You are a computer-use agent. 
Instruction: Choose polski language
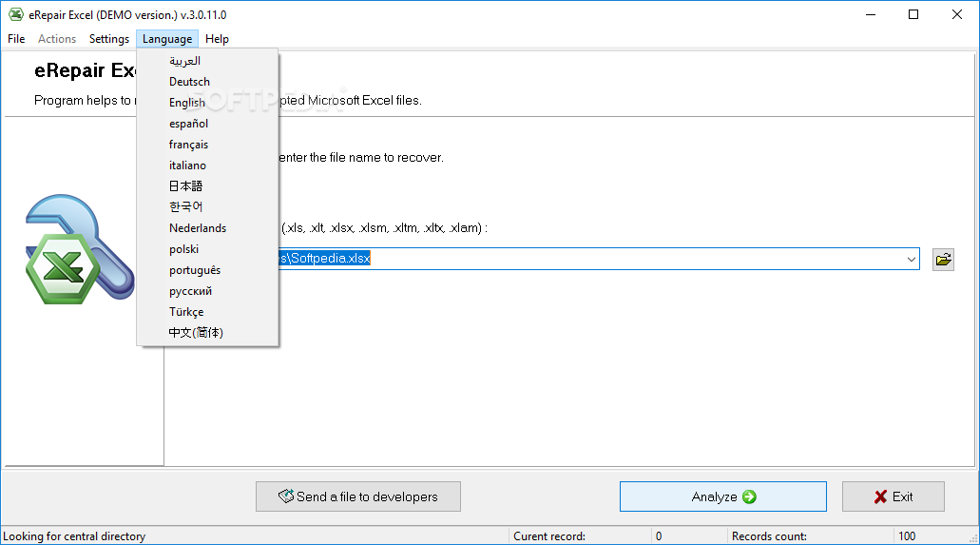tap(207, 249)
